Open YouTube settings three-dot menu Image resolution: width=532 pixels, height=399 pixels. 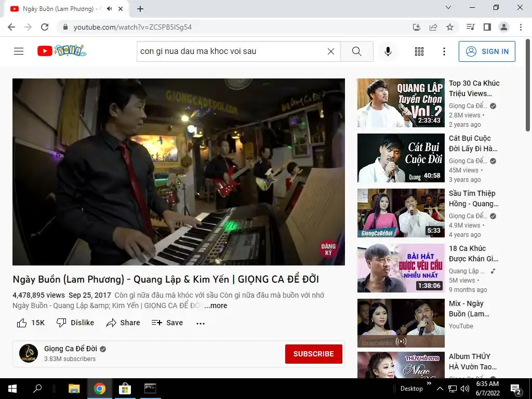[x=444, y=51]
